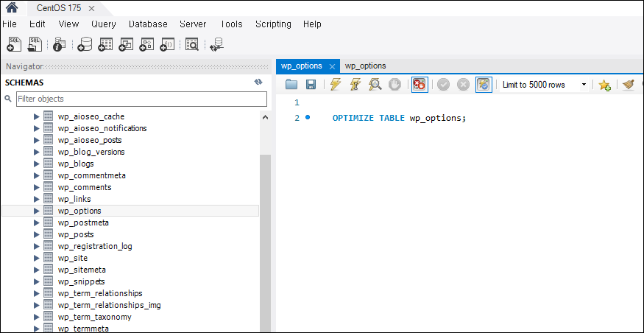Click the reconnect to DBMS icon

216,45
